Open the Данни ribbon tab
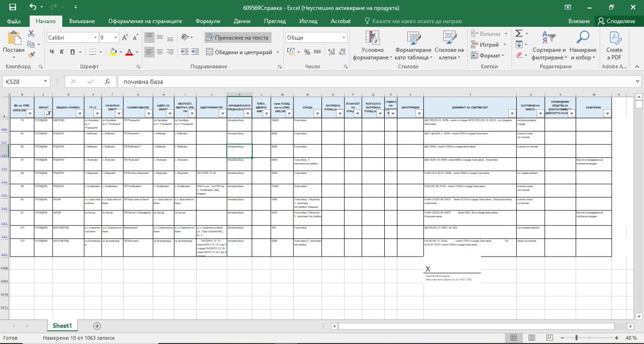644x344 pixels. tap(242, 21)
